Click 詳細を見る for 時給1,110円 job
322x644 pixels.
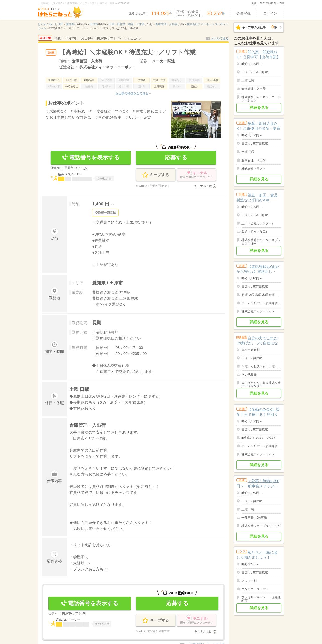pyautogui.click(x=259, y=322)
